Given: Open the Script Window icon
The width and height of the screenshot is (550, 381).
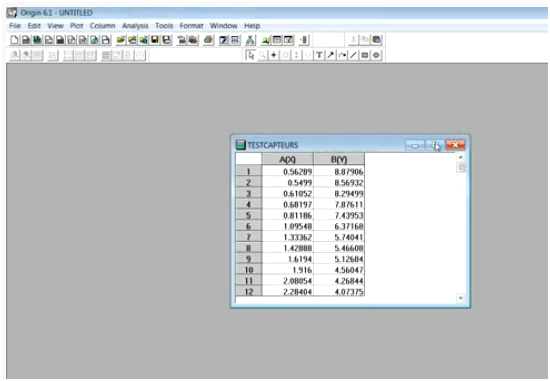Looking at the screenshot, I should point(288,40).
